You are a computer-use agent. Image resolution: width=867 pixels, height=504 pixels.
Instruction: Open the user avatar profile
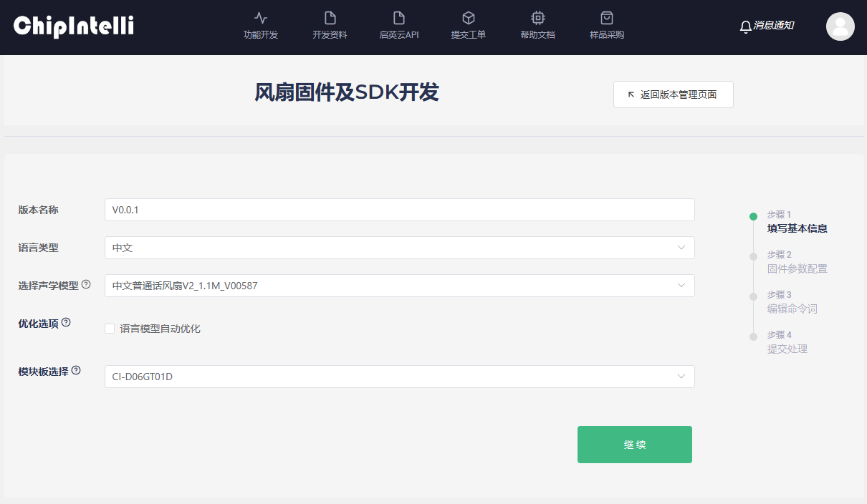point(840,26)
